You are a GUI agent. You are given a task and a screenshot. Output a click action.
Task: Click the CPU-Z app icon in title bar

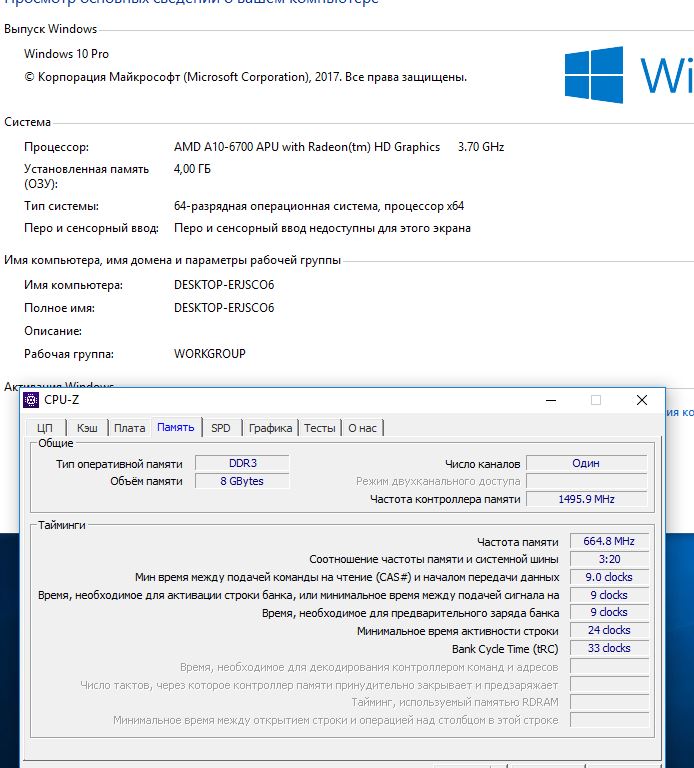(x=31, y=400)
